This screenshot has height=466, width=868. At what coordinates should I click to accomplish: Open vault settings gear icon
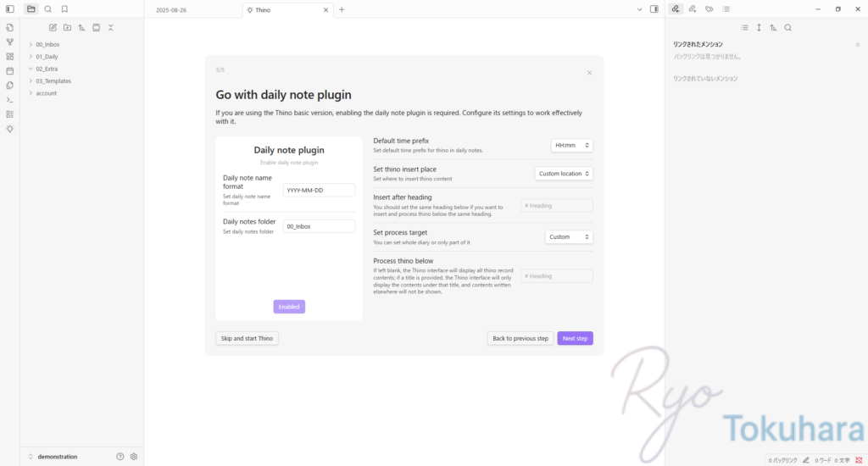[x=133, y=457]
